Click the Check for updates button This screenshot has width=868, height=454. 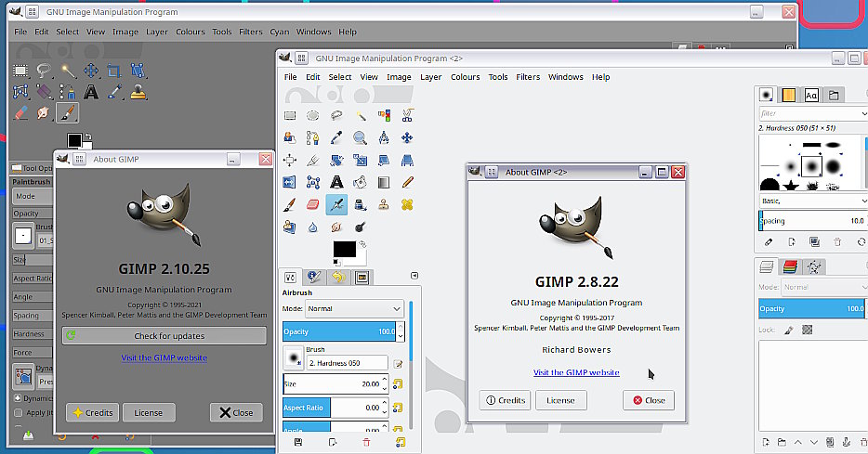click(164, 336)
